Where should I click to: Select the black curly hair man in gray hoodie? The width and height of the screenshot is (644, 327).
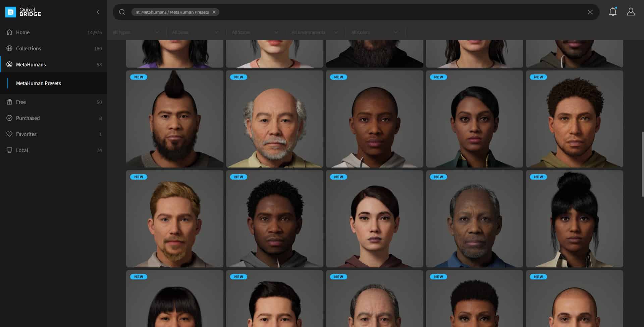pyautogui.click(x=275, y=219)
